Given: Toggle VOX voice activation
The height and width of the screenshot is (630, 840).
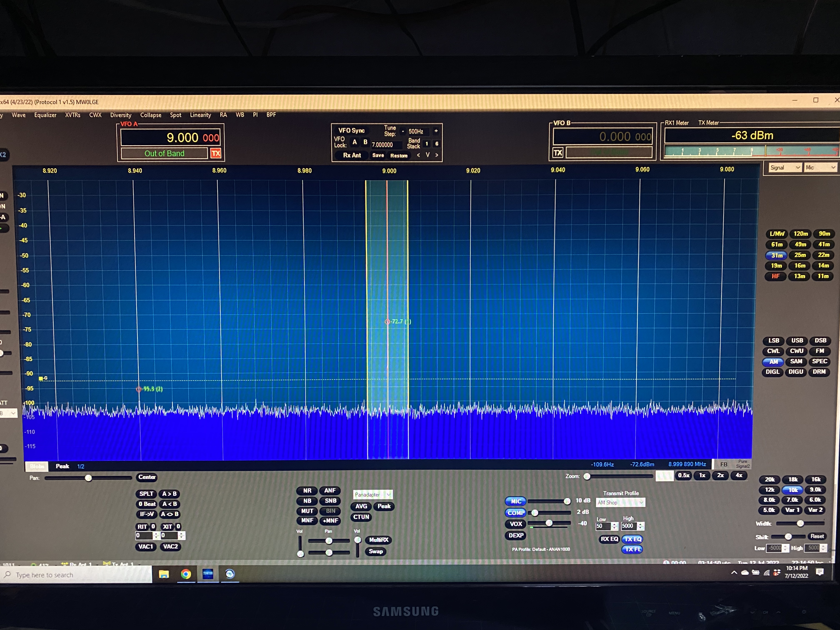Looking at the screenshot, I should point(516,524).
